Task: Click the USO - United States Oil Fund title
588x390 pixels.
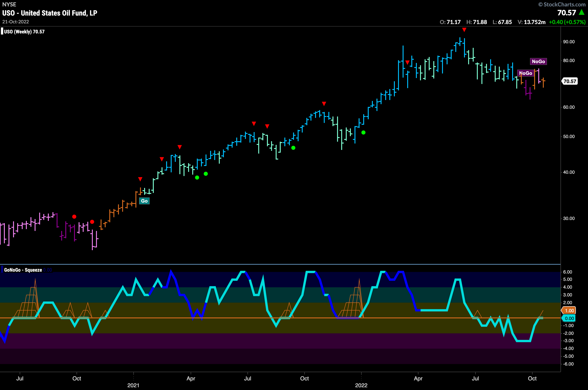Action: 50,13
